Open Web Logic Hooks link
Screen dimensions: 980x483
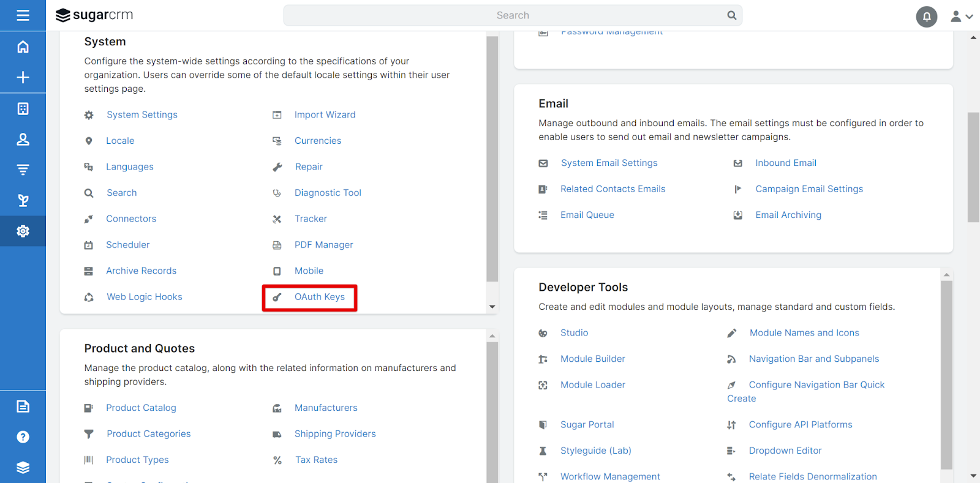click(x=145, y=297)
